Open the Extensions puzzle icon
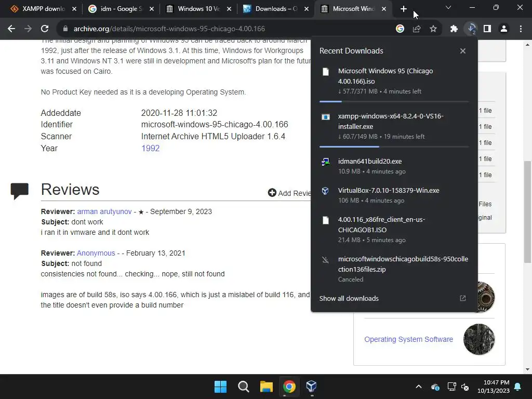This screenshot has height=399, width=532. 454,29
